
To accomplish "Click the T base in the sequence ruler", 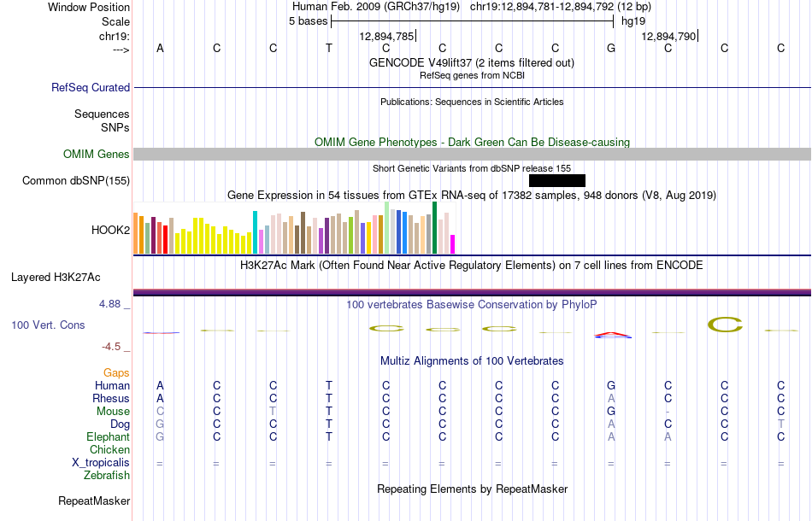I will pos(329,48).
